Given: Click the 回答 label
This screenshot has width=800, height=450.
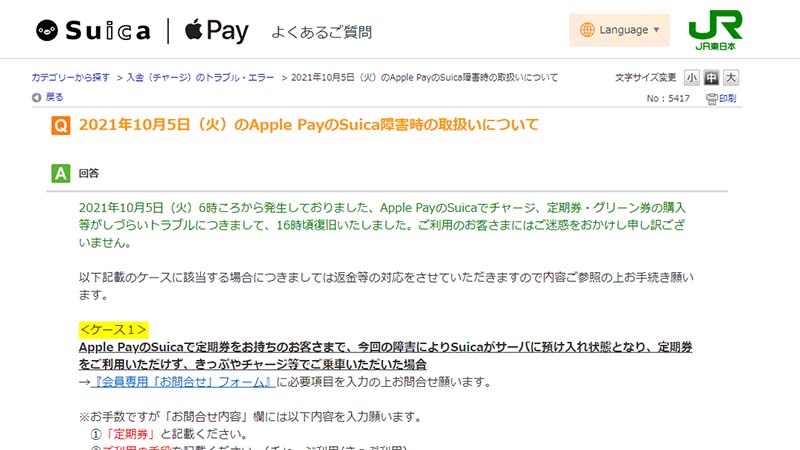Looking at the screenshot, I should pos(88,173).
